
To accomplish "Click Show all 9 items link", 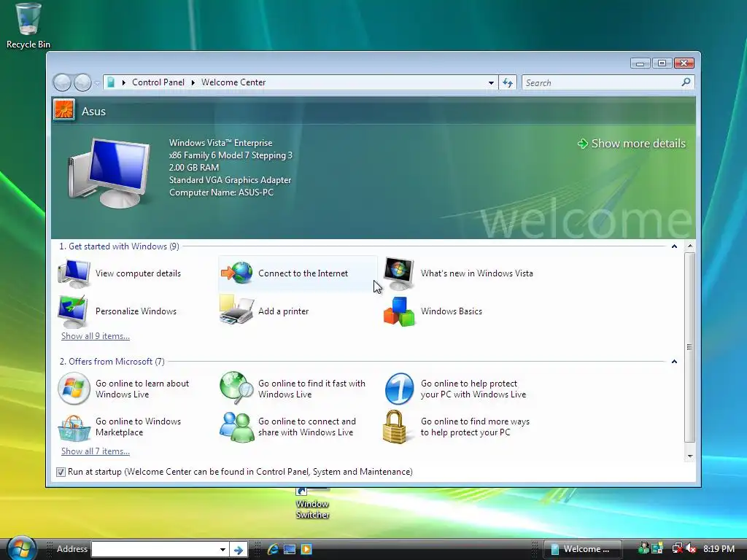I will coord(96,336).
